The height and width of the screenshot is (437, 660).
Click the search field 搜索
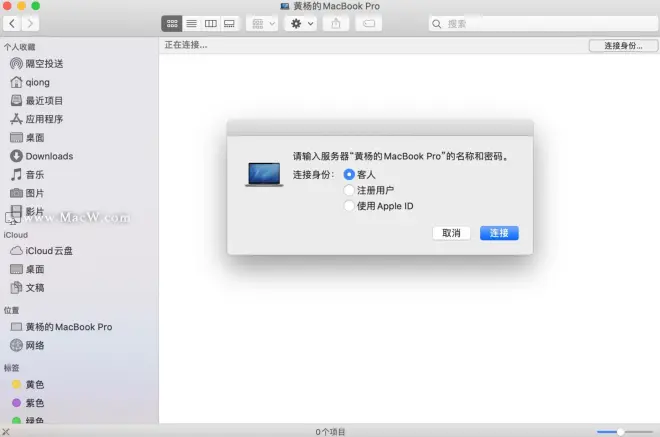tap(543, 24)
